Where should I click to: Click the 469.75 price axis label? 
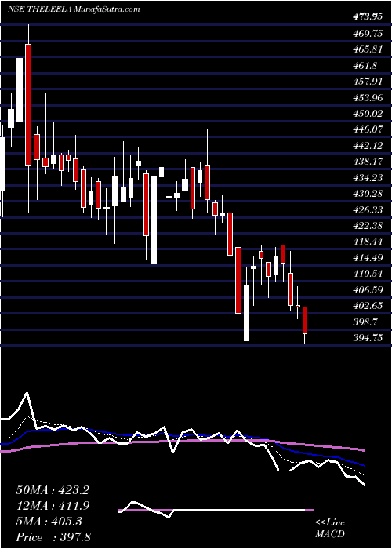coord(367,33)
